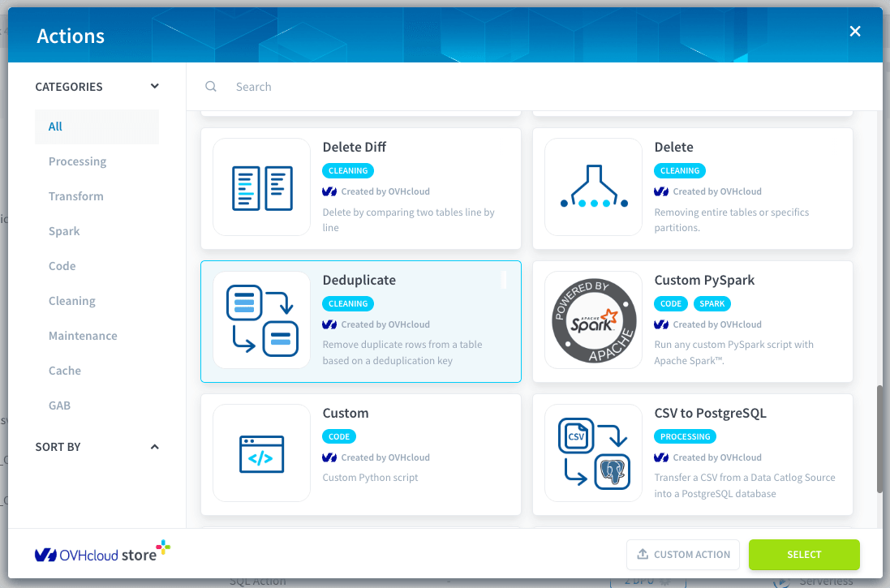Click OVHcloud logo on Custom PySpark card
The height and width of the screenshot is (588, 890).
point(661,324)
